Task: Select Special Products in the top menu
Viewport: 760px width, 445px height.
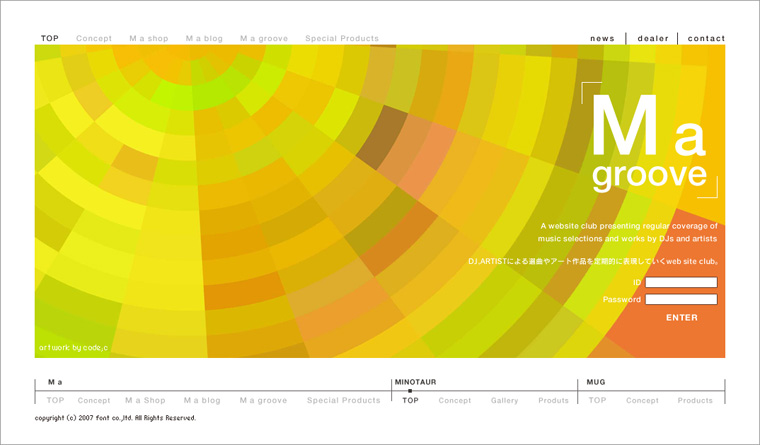Action: 342,39
